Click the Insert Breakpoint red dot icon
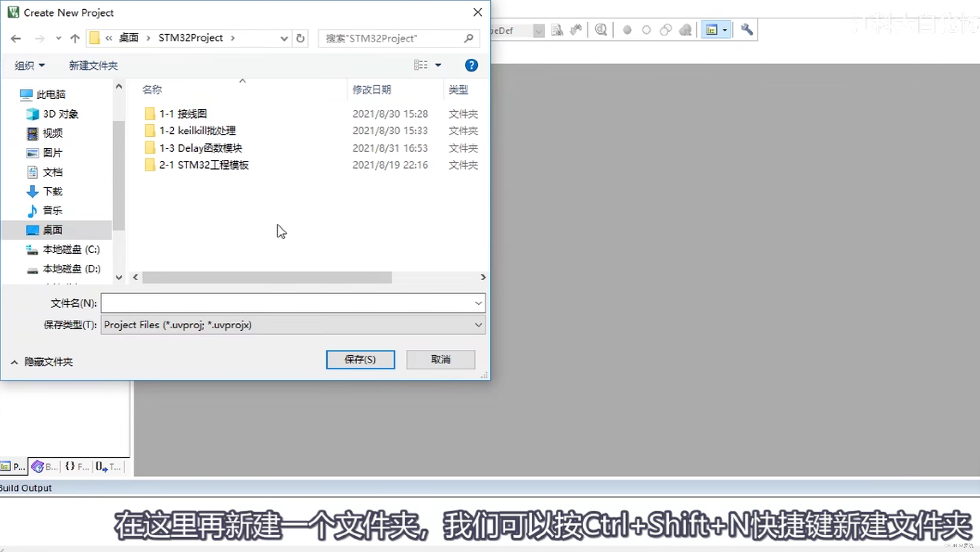The width and height of the screenshot is (980, 552). (x=627, y=30)
